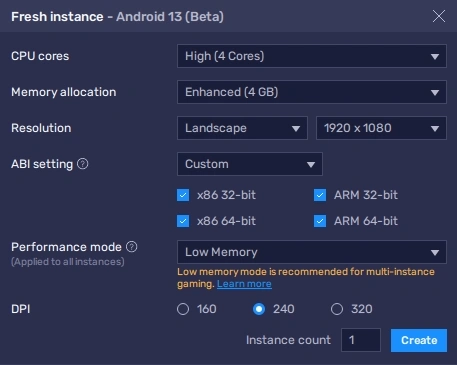This screenshot has width=457, height=365.
Task: Click the Instance count input field
Action: pyautogui.click(x=361, y=340)
